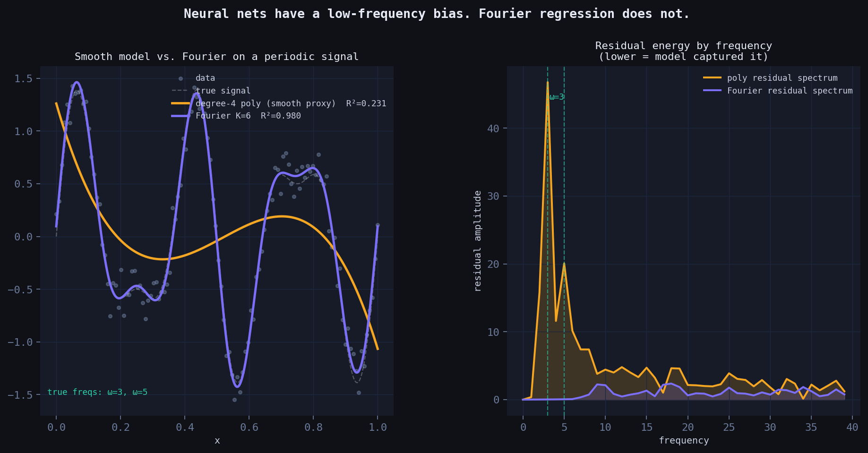Click the main title about low-frequency bias
The height and width of the screenshot is (453, 868).
click(x=437, y=14)
